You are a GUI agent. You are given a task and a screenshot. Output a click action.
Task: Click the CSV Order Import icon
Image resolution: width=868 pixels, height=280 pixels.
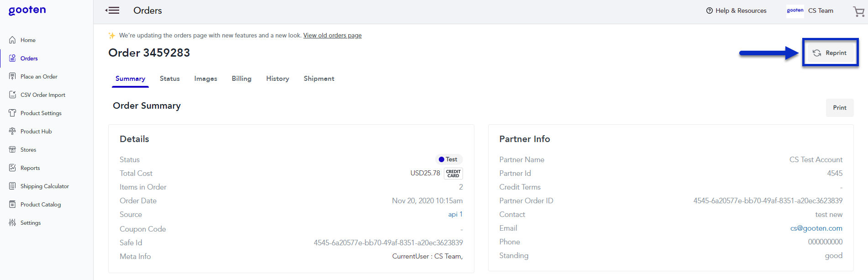click(x=12, y=95)
